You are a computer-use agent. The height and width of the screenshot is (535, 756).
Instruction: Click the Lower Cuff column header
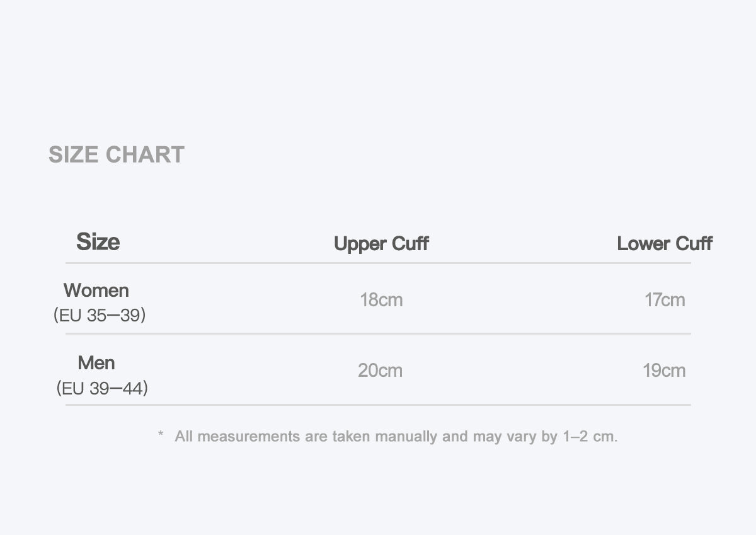(665, 243)
